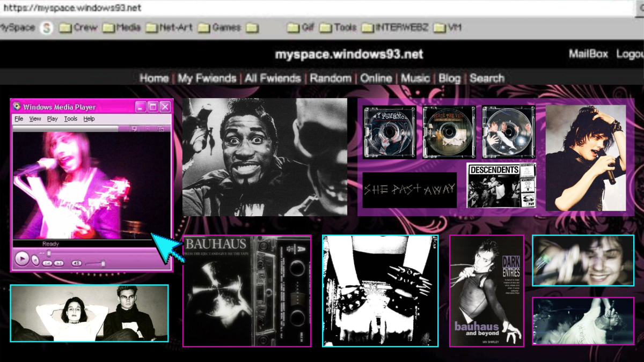Open the Help menu in Media Player
Screen dimensions: 644x362
pos(89,119)
